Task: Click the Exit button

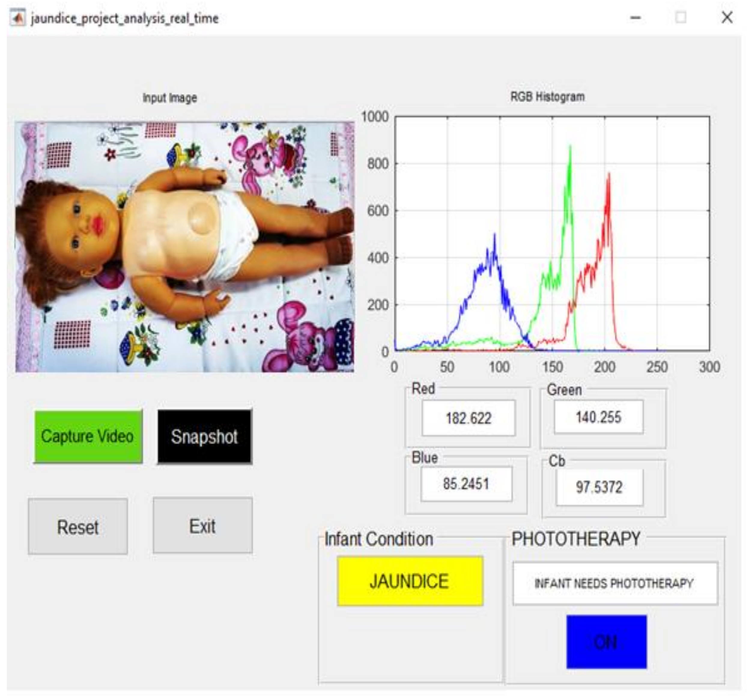Action: tap(202, 526)
